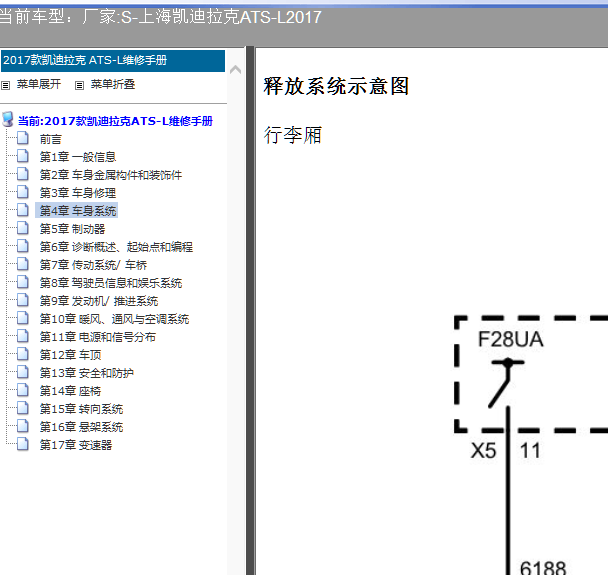Click the page icon beside 第11章 电源和信号分布

click(23, 335)
